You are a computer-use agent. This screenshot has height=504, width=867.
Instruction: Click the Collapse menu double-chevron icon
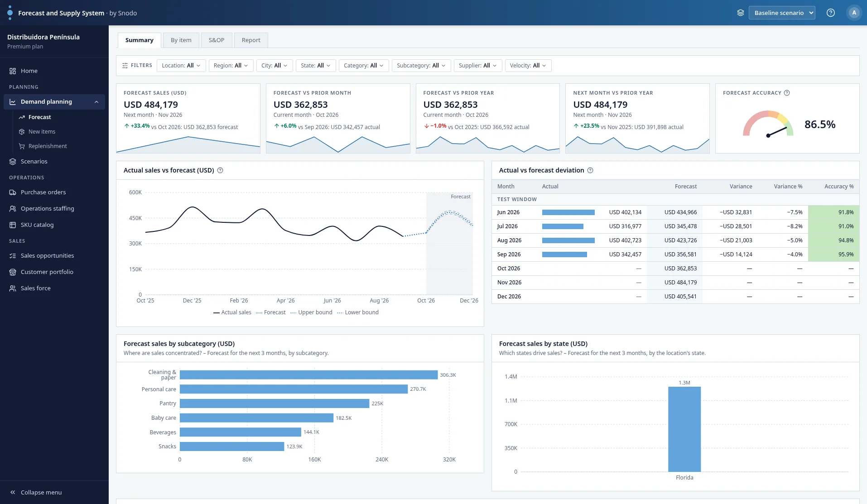[x=13, y=492]
